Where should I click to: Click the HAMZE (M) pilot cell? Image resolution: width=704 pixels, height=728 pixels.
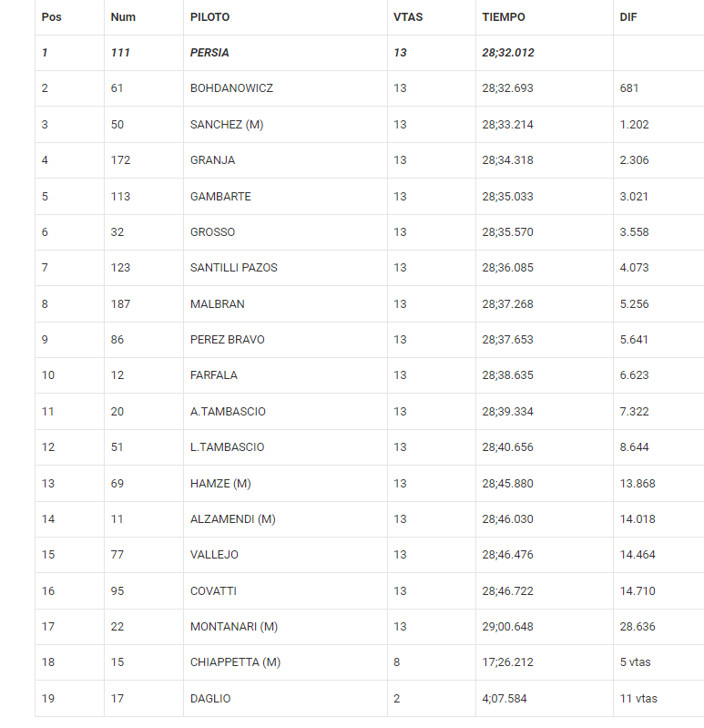[220, 484]
